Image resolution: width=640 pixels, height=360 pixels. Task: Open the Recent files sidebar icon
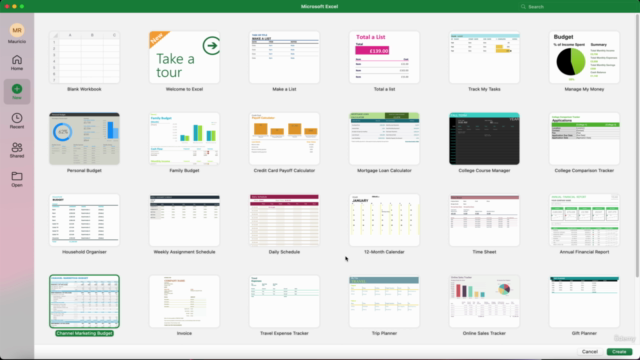17,121
